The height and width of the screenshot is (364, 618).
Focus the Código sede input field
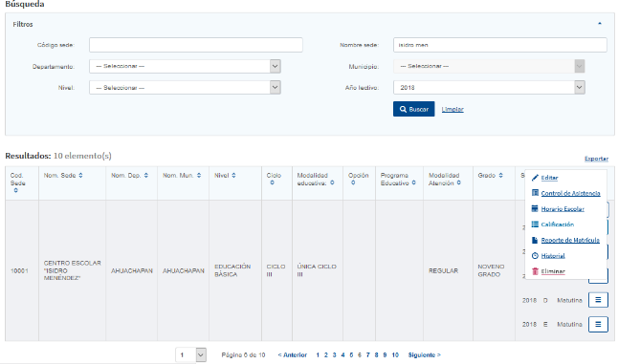pos(196,45)
